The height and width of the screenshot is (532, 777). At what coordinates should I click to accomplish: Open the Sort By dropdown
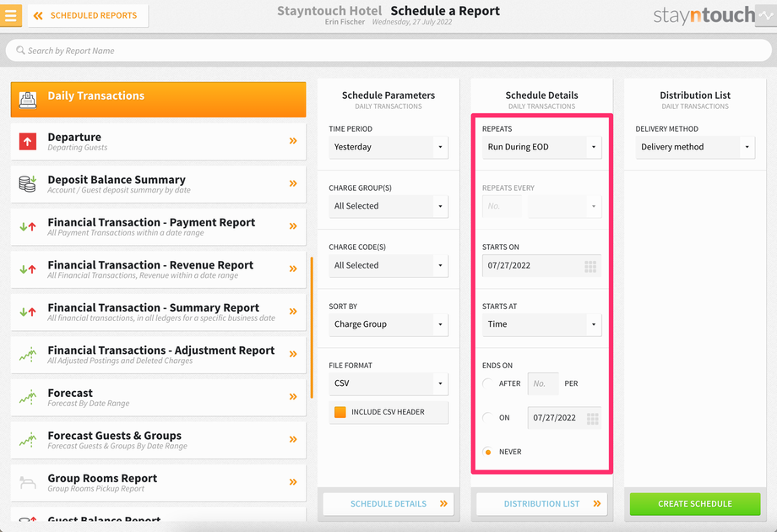(x=388, y=324)
